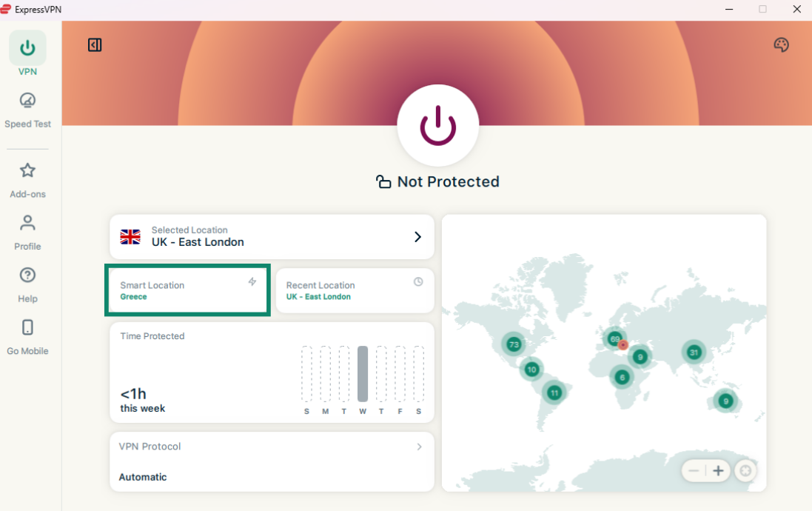Select Wednesday bar in Time Protected chart
Image resolution: width=812 pixels, height=511 pixels.
tap(363, 374)
